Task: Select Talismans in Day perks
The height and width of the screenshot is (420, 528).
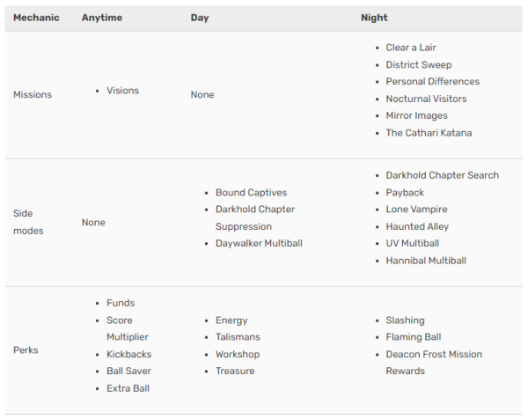Action: tap(238, 337)
